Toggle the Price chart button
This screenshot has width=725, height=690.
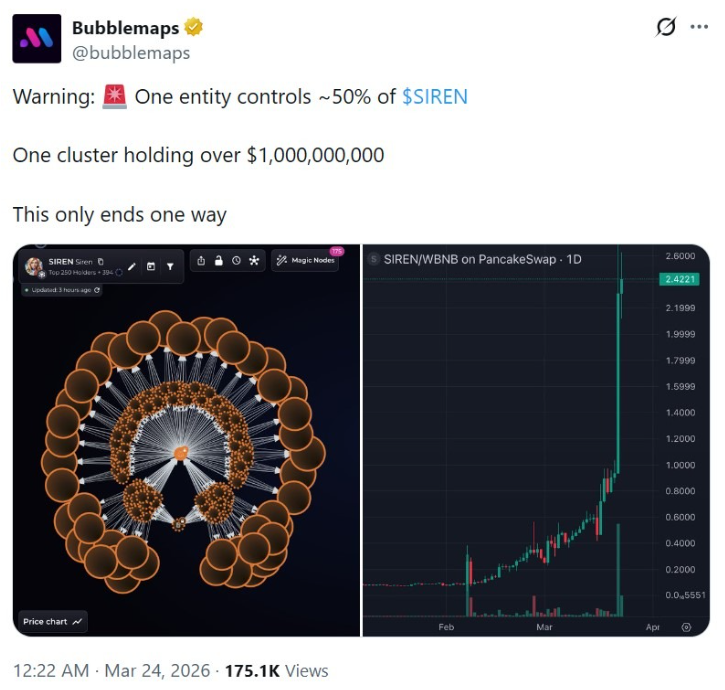(53, 621)
